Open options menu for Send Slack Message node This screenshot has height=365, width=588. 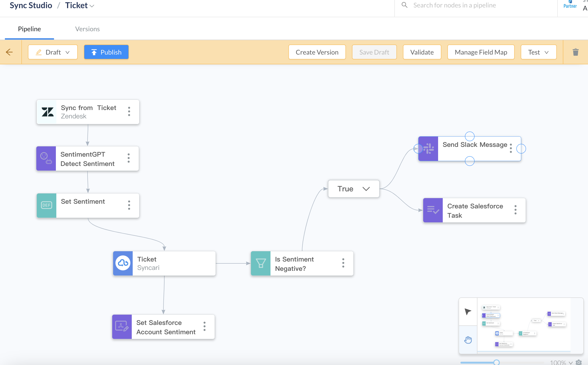[511, 148]
